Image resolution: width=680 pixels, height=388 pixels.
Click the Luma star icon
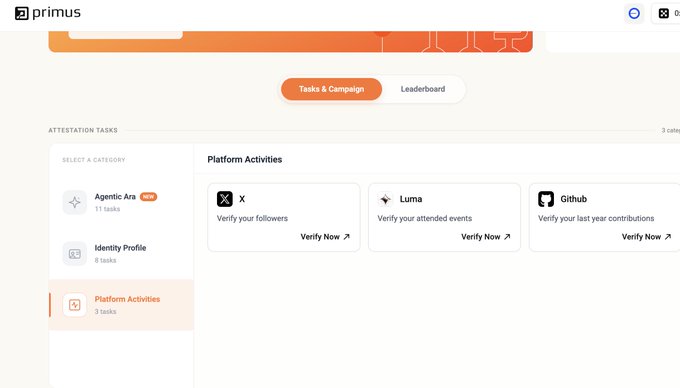pyautogui.click(x=385, y=199)
